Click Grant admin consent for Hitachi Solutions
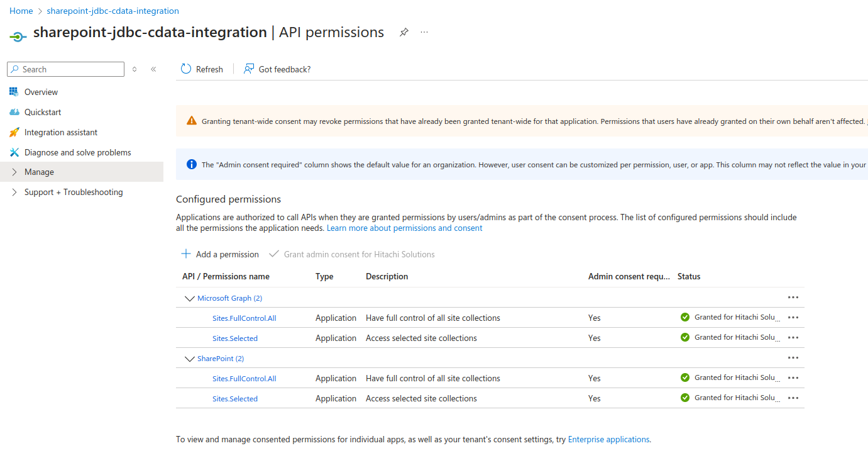868x458 pixels. coord(352,254)
